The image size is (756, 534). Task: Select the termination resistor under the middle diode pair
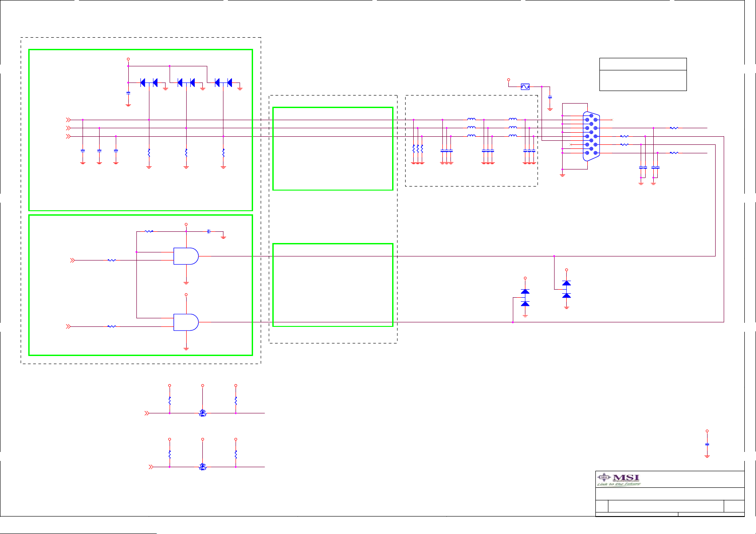point(186,153)
